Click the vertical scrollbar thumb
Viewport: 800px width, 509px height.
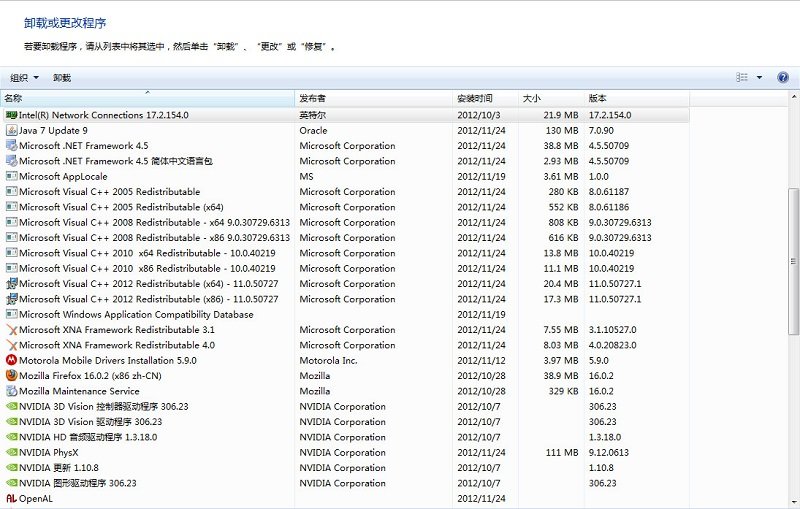coord(793,261)
